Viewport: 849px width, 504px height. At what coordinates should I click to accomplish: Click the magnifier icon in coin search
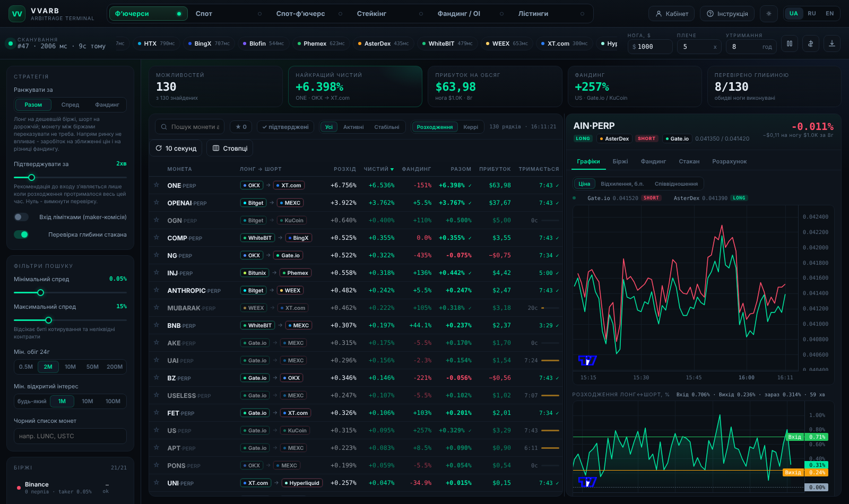click(164, 127)
